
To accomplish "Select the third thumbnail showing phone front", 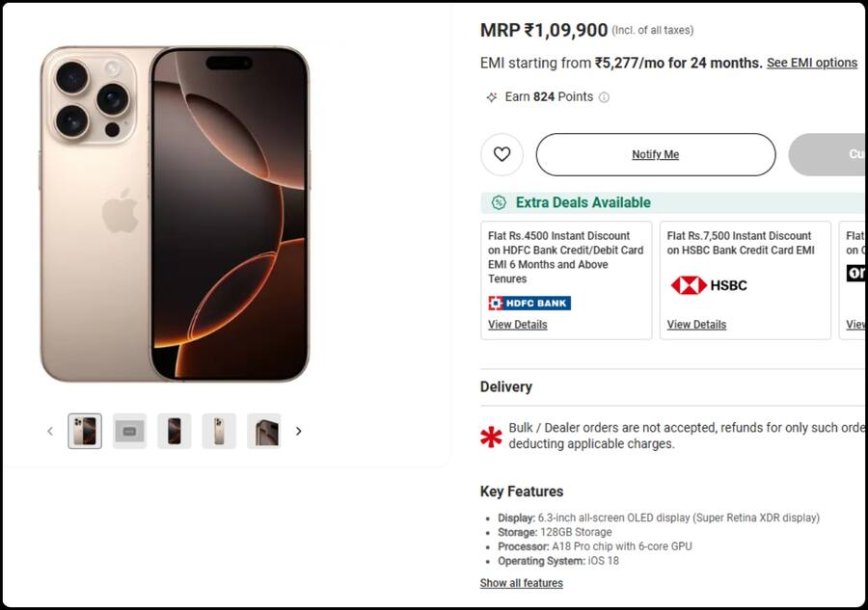I will tap(175, 431).
